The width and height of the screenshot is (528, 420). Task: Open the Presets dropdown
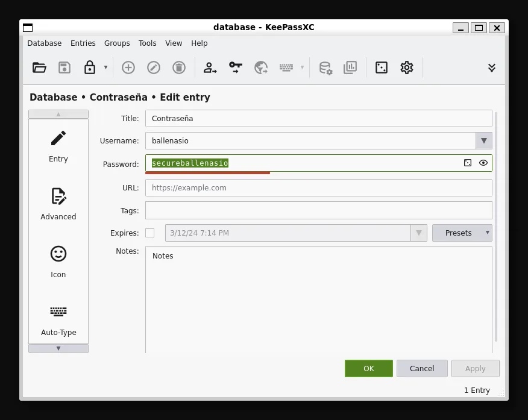tap(462, 233)
